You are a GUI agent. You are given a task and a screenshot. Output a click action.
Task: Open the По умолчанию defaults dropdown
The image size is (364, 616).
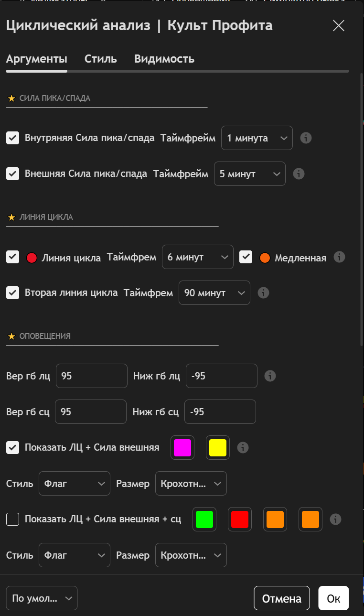pyautogui.click(x=42, y=598)
